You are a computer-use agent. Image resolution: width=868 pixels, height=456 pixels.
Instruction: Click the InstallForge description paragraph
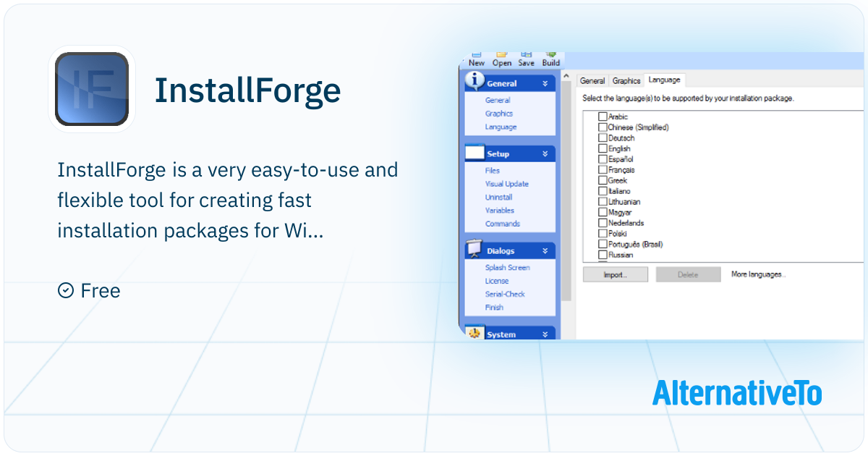pos(228,200)
